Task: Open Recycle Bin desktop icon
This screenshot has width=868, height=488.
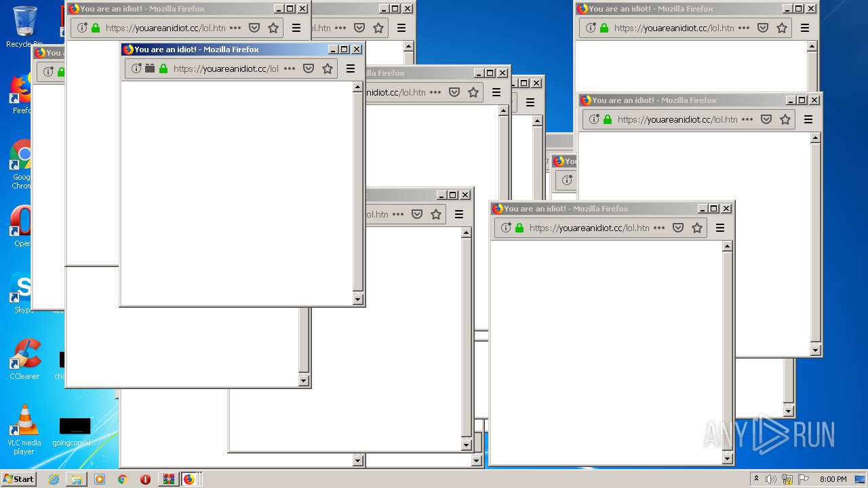Action: (24, 27)
